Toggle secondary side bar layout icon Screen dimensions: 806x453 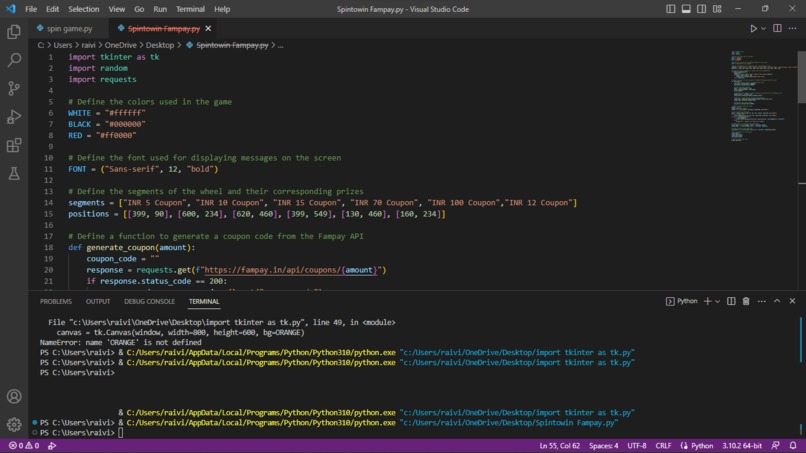(x=702, y=9)
